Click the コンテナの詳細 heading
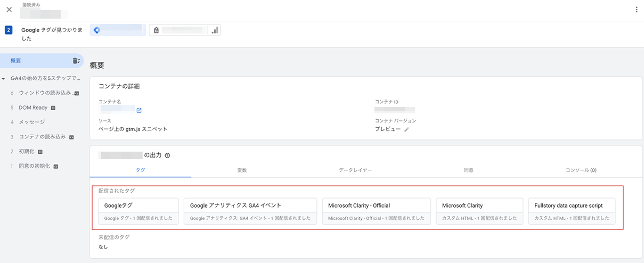The width and height of the screenshot is (644, 263). pyautogui.click(x=119, y=86)
